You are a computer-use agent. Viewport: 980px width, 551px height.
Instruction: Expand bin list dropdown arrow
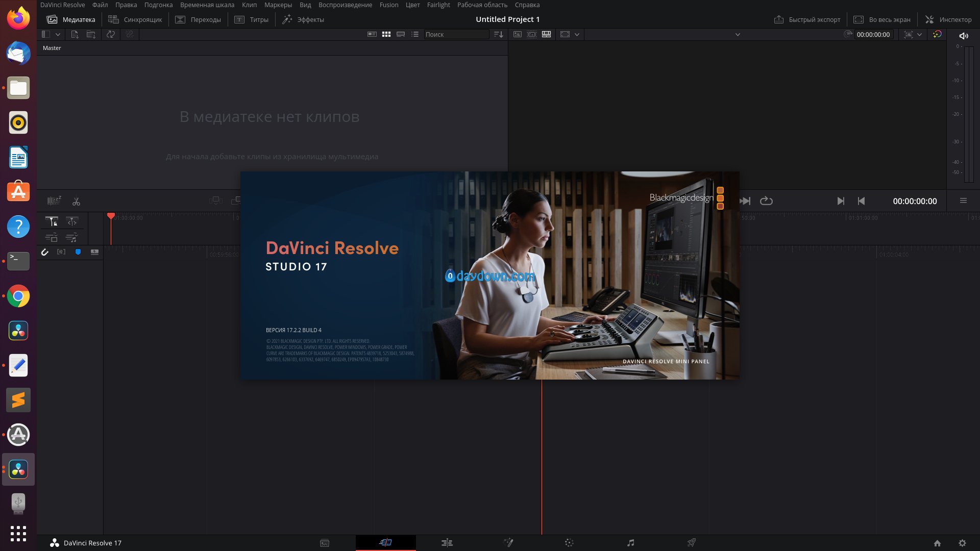[x=58, y=34]
